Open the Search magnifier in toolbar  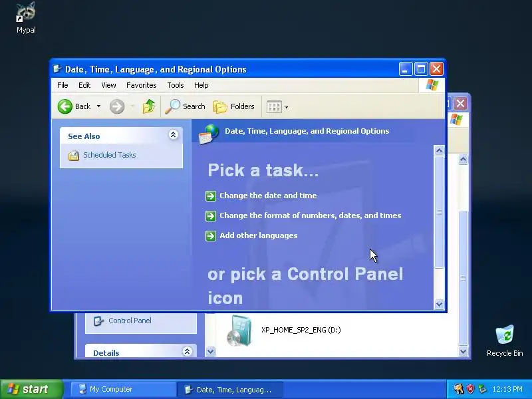coord(172,106)
